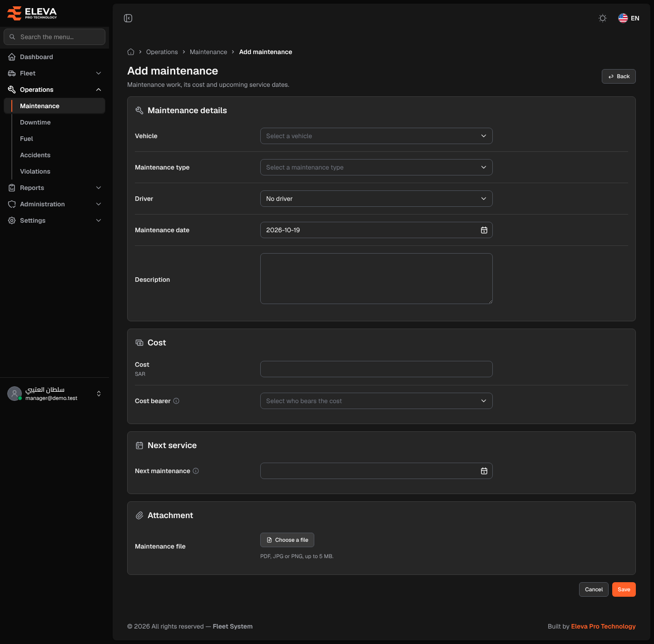Collapse the Operations menu section

54,90
